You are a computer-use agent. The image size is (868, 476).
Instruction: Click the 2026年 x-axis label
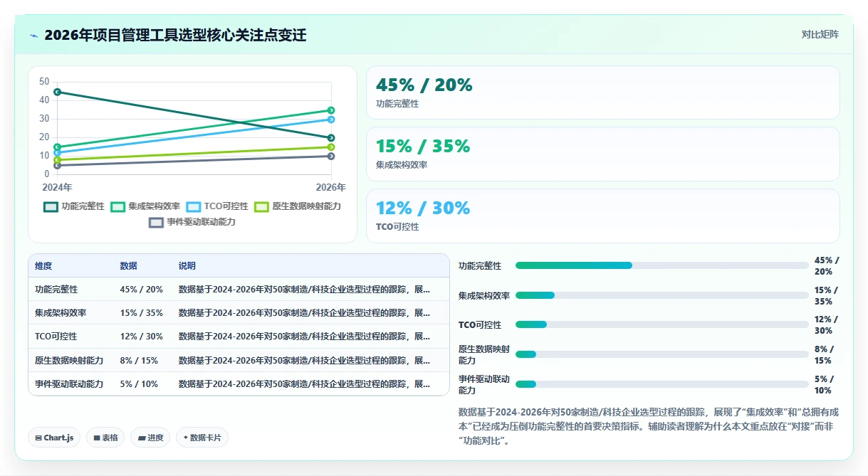tap(330, 188)
